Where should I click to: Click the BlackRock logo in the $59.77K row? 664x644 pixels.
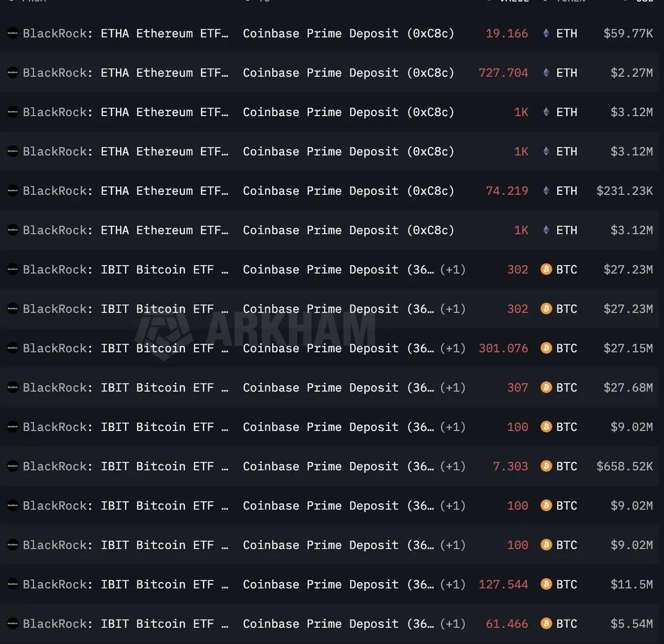tap(13, 33)
